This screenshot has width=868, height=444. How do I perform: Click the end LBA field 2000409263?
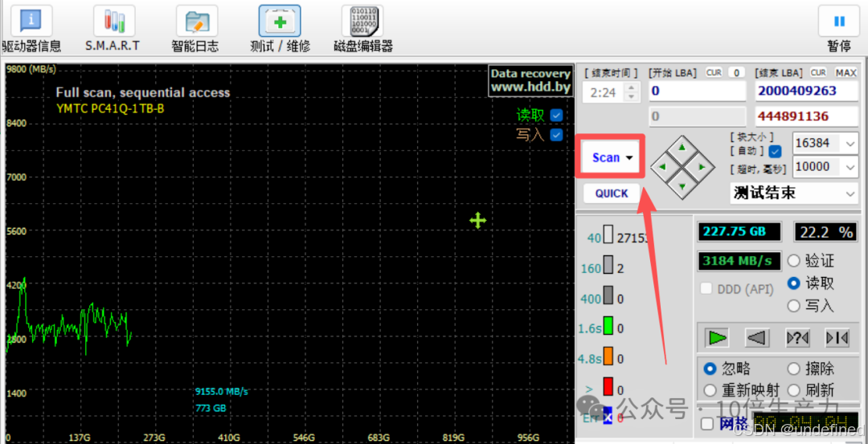pos(807,92)
